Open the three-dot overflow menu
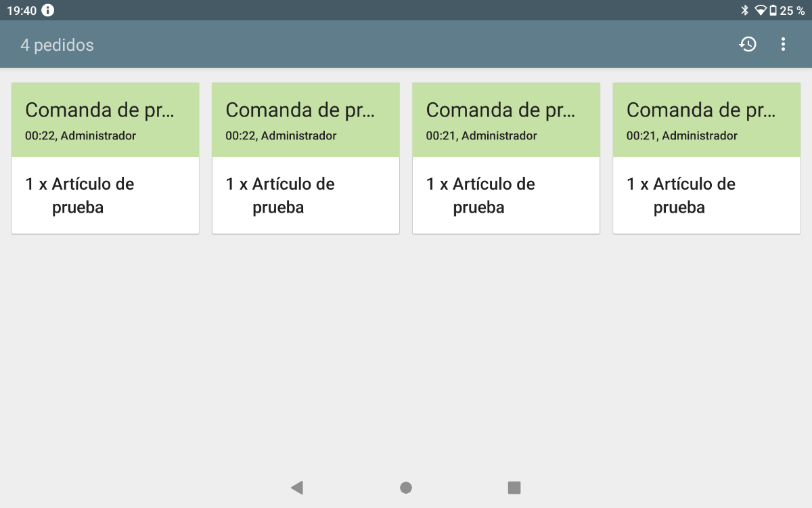Screen dimensions: 812x508 point(783,45)
